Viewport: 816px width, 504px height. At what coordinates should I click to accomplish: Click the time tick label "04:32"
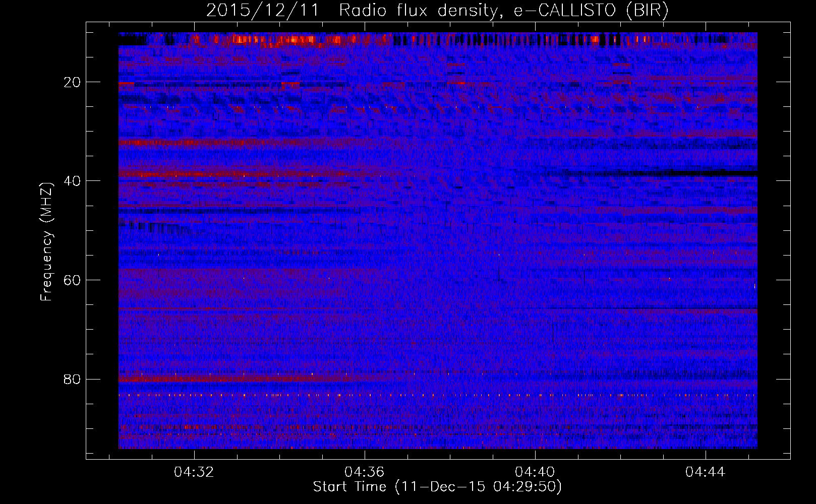pyautogui.click(x=194, y=472)
